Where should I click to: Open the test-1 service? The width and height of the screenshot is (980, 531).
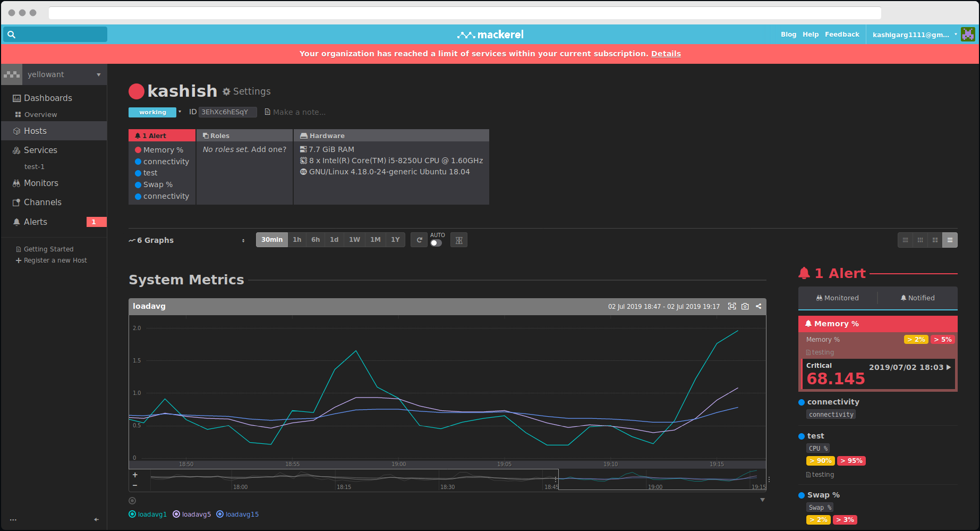tap(35, 166)
